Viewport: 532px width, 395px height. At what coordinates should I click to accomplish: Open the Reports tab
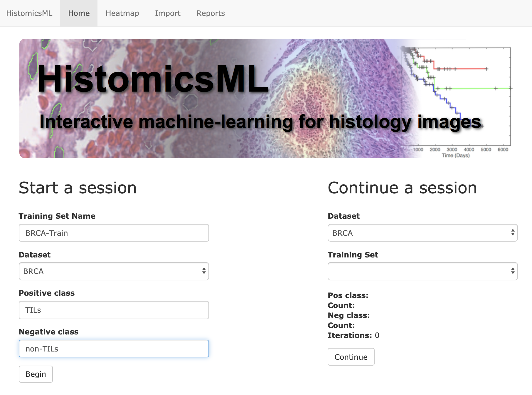click(211, 13)
